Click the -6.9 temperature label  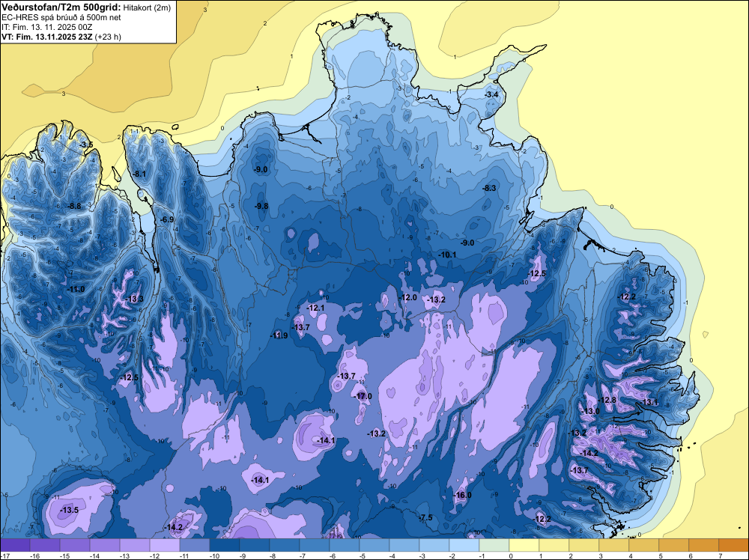[167, 219]
